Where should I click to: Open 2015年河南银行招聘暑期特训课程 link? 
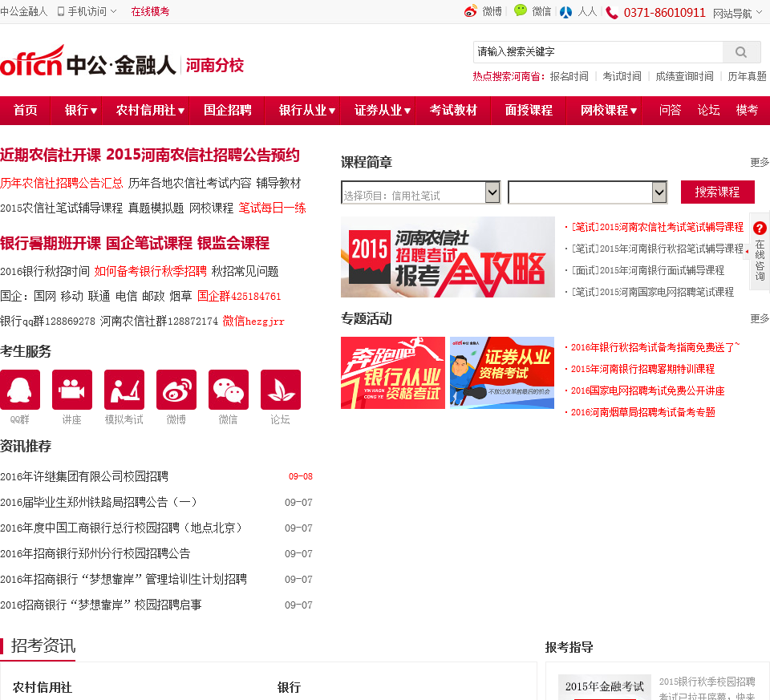pos(642,369)
